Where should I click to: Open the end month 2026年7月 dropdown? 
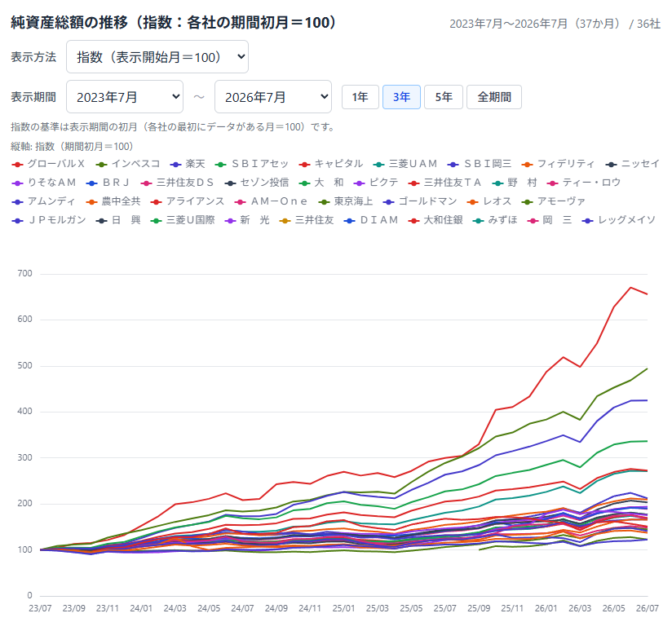(x=273, y=97)
